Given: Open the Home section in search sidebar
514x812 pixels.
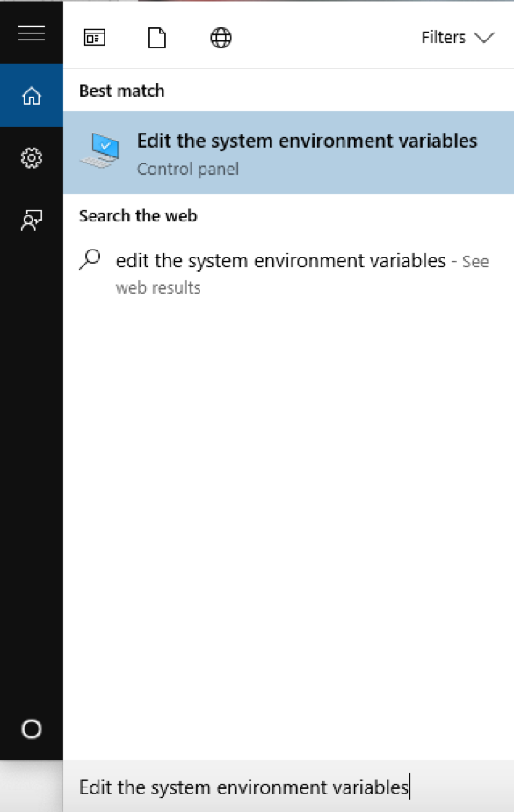Looking at the screenshot, I should (x=32, y=95).
